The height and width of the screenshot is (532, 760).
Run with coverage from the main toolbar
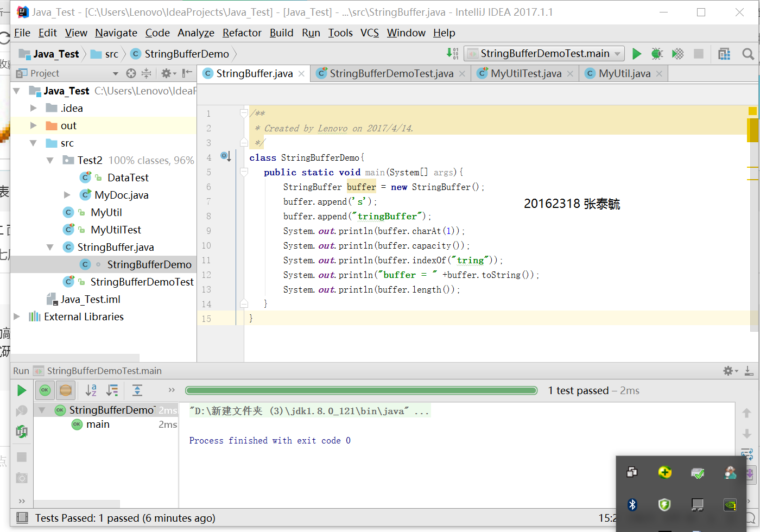tap(677, 54)
